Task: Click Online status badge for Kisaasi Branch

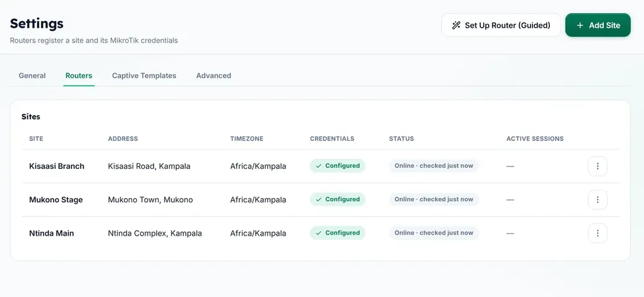Action: click(433, 166)
